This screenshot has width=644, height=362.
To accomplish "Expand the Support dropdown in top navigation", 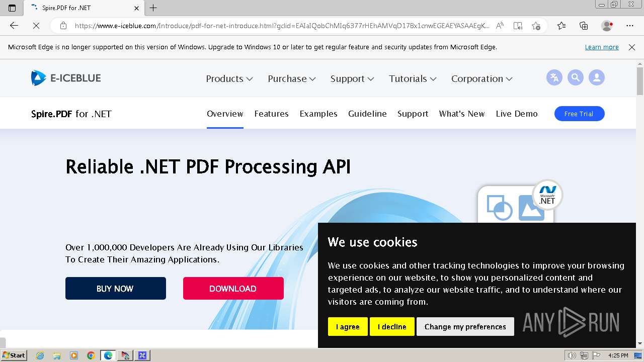I will [x=352, y=78].
